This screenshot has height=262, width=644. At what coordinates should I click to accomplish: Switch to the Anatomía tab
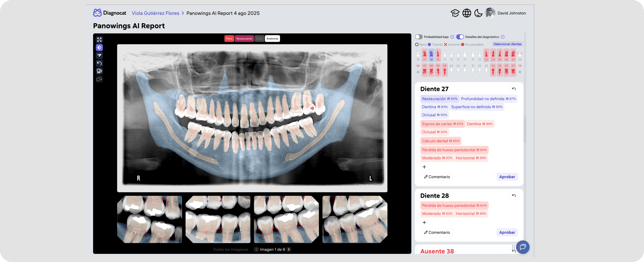coord(272,39)
